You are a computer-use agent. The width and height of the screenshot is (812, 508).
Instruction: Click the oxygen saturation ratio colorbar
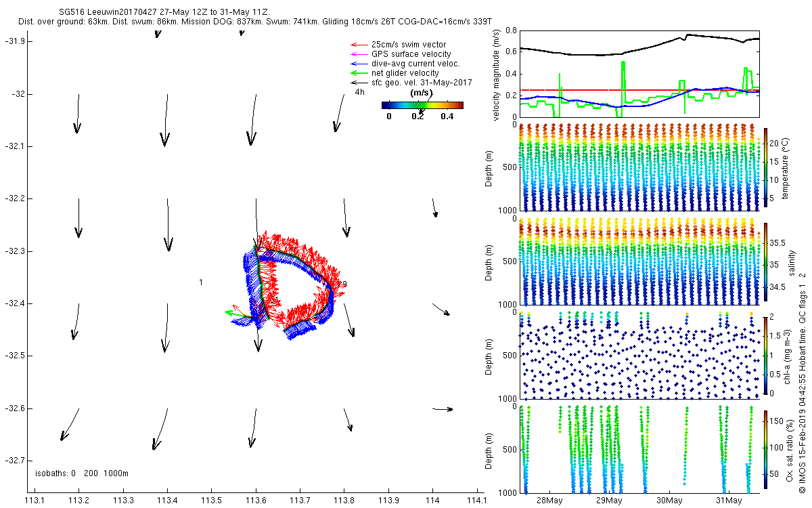click(x=766, y=450)
